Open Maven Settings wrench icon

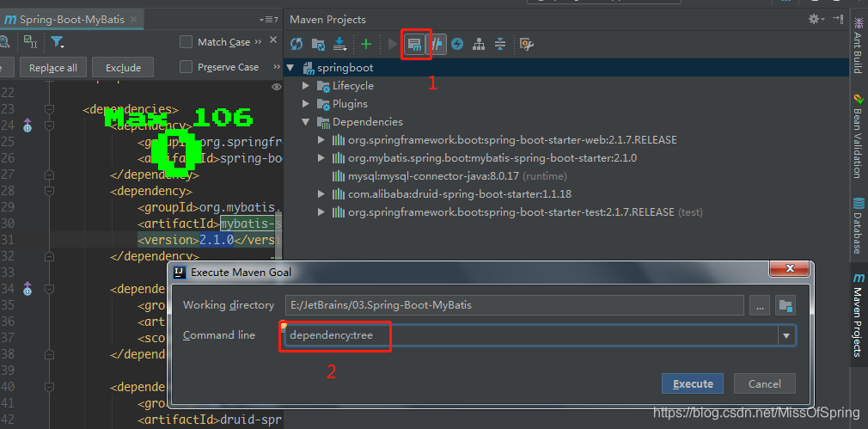(527, 45)
